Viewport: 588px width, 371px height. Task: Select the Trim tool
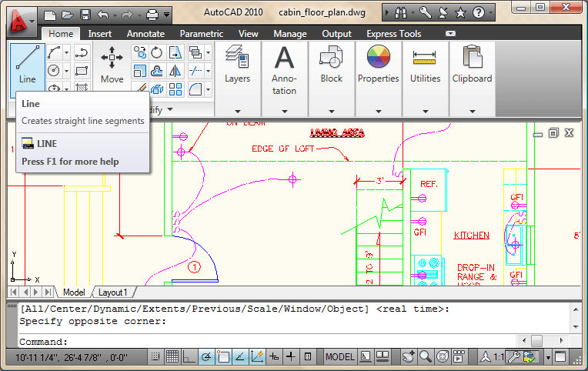point(195,71)
